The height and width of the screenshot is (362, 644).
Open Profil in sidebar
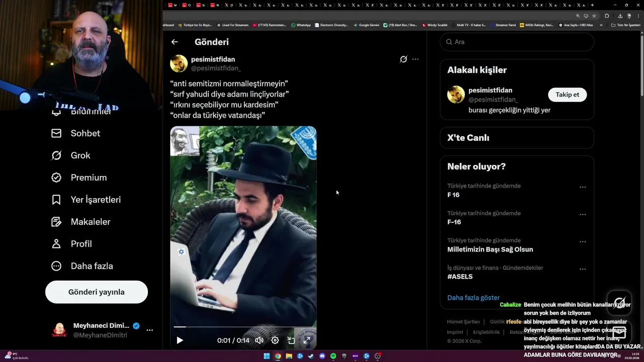[x=81, y=244]
